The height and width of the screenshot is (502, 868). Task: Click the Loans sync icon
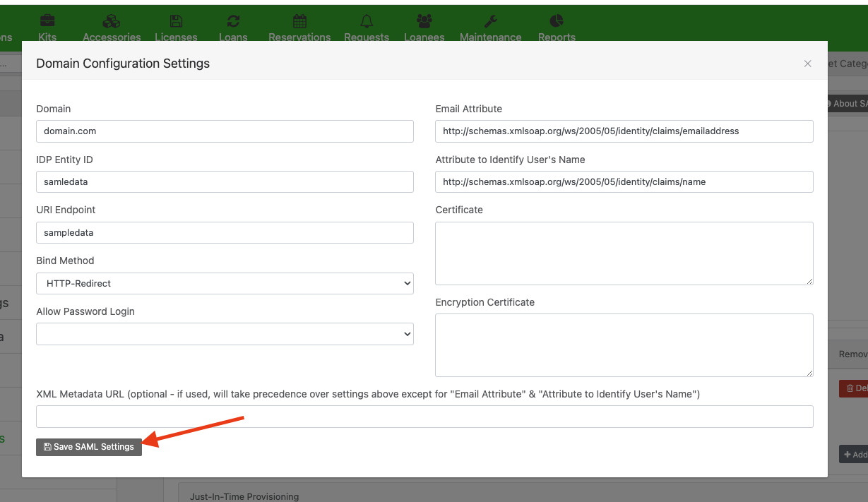(233, 20)
